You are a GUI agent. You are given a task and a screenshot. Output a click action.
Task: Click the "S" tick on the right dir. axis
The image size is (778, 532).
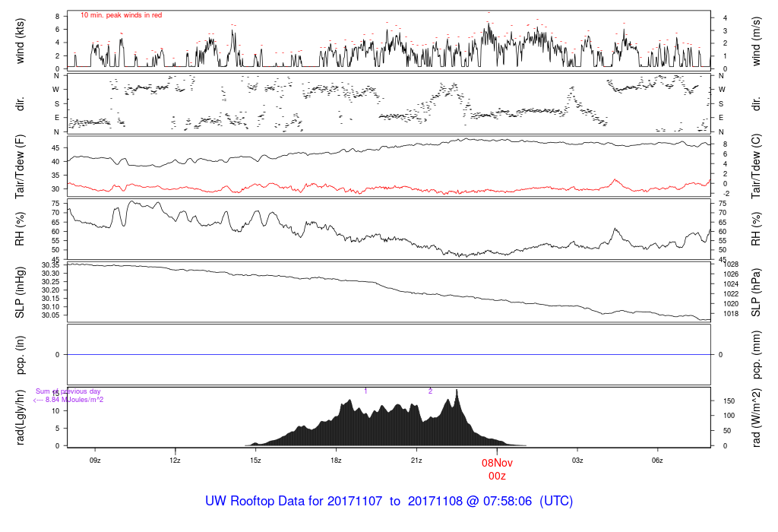pos(721,104)
